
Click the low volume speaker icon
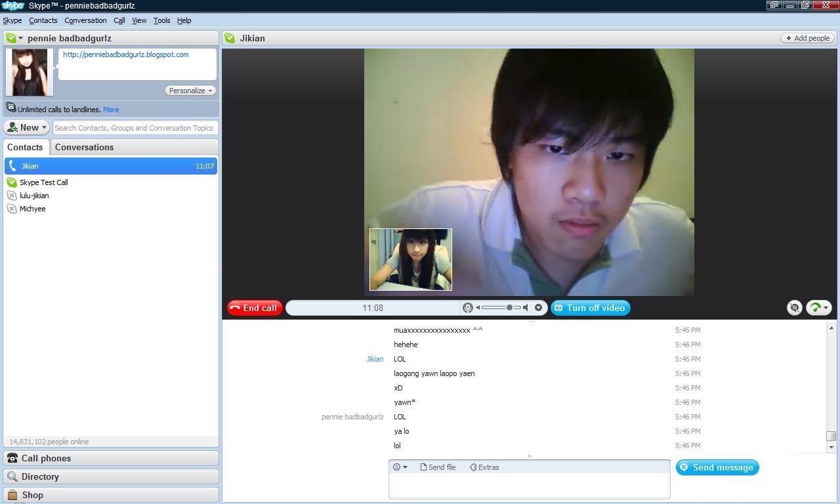478,308
